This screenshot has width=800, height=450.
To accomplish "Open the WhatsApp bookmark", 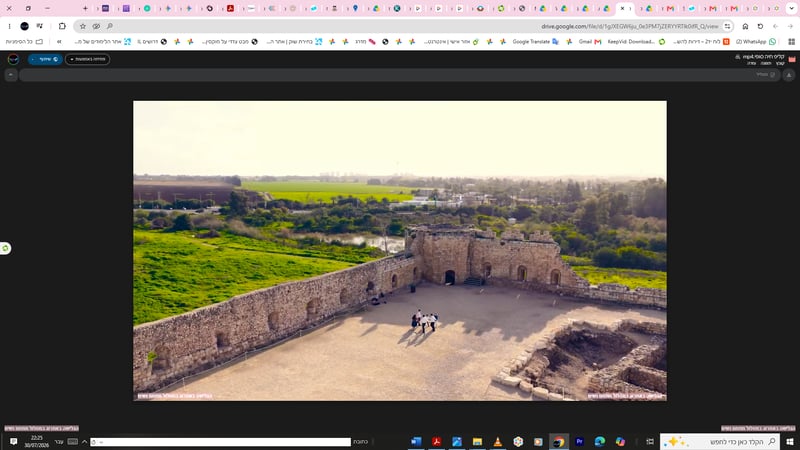I will 756,42.
